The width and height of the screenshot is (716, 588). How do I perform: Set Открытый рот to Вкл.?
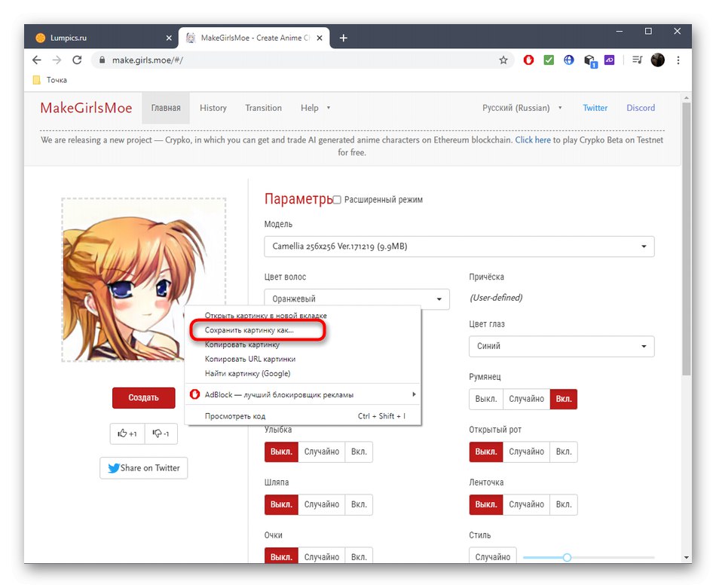point(564,452)
